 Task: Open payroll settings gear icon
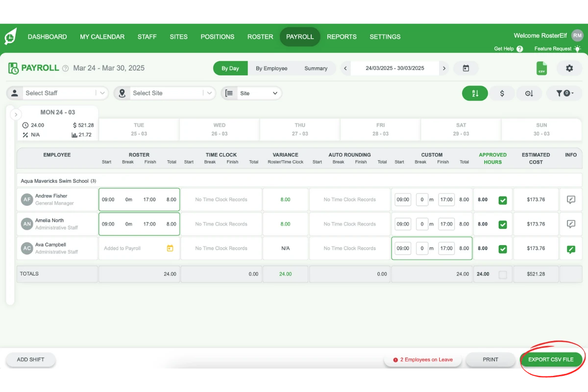(569, 68)
